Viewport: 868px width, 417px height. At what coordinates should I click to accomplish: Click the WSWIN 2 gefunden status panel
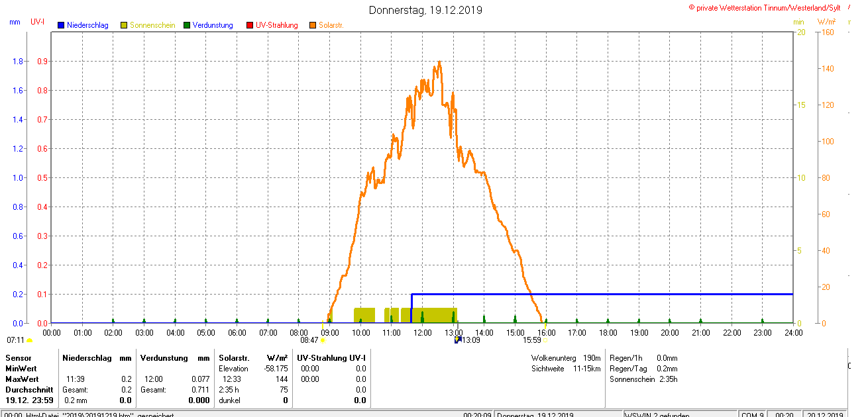tap(680, 414)
